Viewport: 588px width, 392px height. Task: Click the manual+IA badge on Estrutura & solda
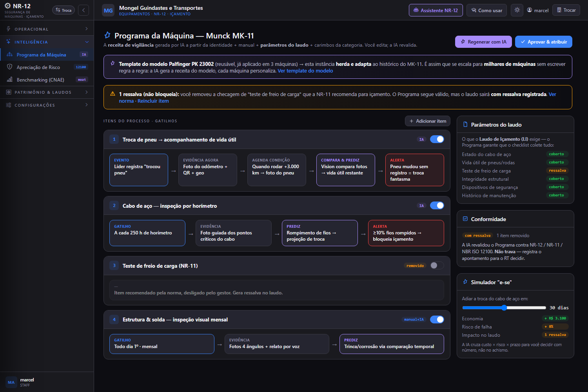(414, 319)
